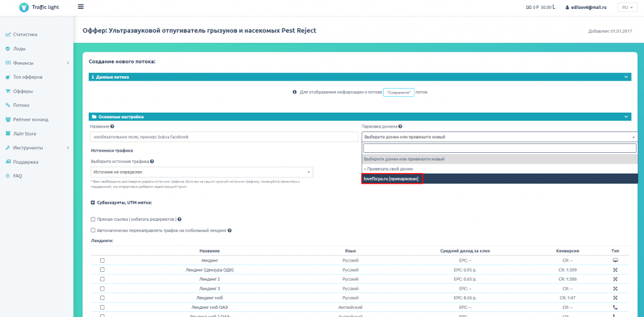Open Поддержка page link
This screenshot has width=644, height=317.
tap(25, 162)
